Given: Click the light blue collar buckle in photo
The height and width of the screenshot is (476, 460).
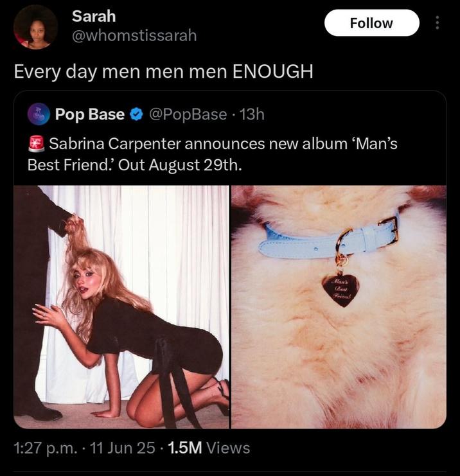Looking at the screenshot, I should 389,228.
